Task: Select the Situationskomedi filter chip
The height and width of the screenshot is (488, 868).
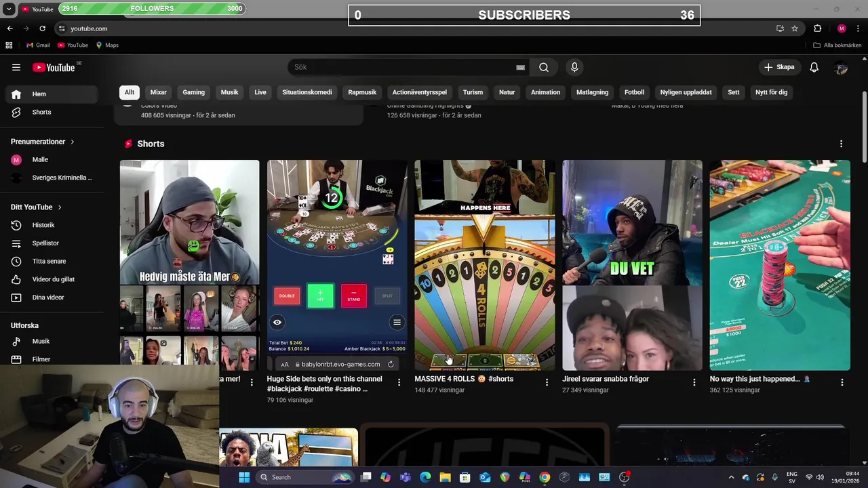Action: tap(307, 92)
